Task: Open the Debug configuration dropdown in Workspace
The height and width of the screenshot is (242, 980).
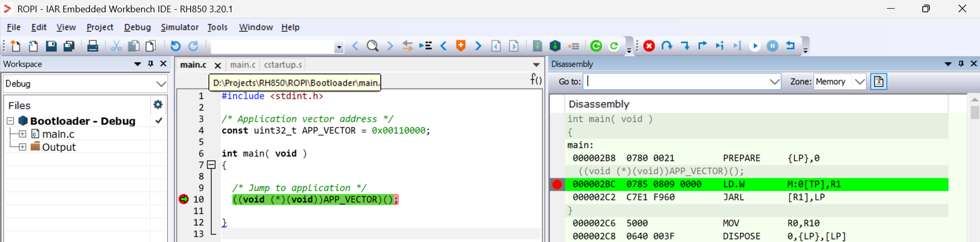Action: coord(161,84)
